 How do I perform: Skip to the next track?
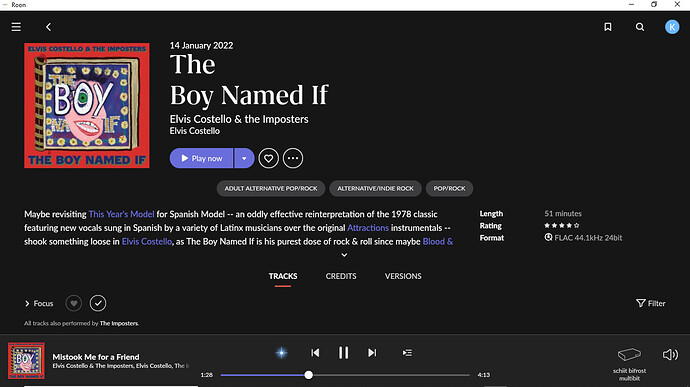372,353
